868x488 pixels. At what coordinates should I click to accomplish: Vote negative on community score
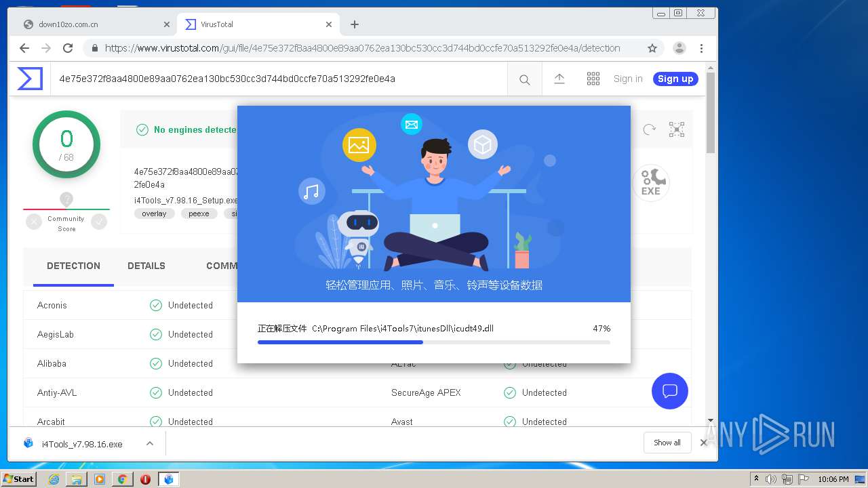click(x=34, y=222)
